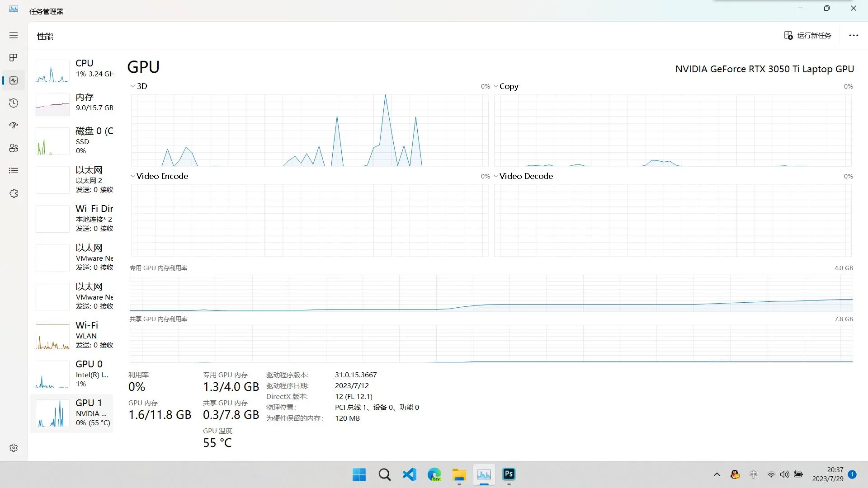Screen dimensions: 868x488
Task: Open the Startup apps page icon
Action: (14, 125)
